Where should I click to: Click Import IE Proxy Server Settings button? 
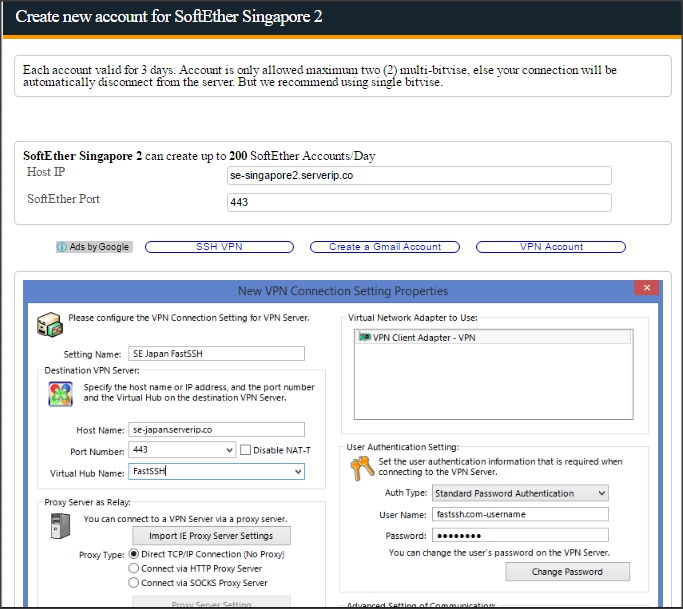point(211,536)
